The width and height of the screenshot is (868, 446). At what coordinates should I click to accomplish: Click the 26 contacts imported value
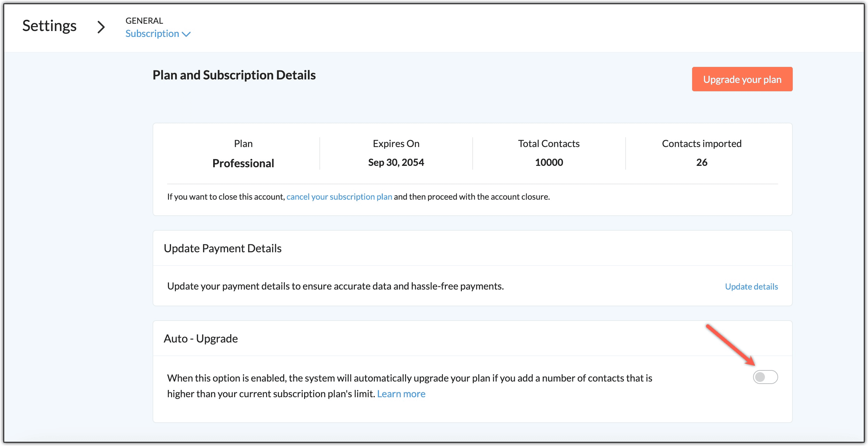[702, 162]
